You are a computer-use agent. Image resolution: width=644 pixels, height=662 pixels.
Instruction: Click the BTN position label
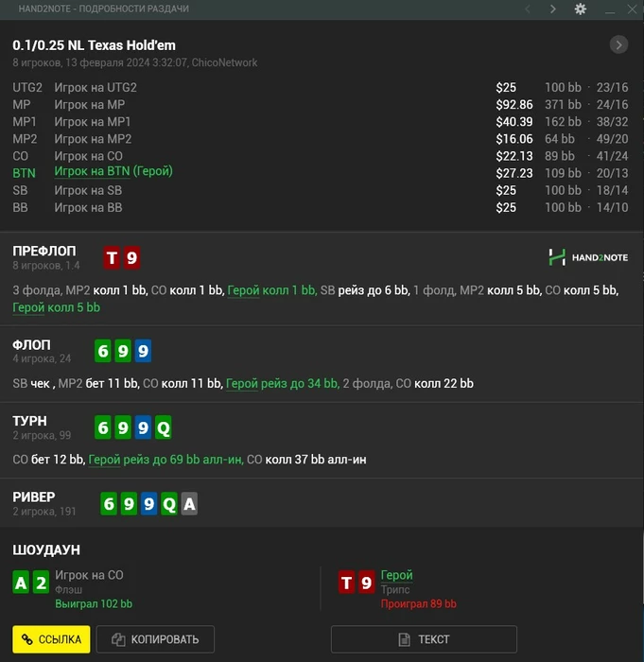24,173
